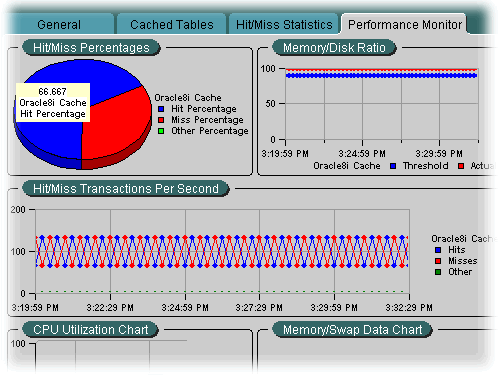Click the 200 y-axis label in transactions chart

pos(18,210)
